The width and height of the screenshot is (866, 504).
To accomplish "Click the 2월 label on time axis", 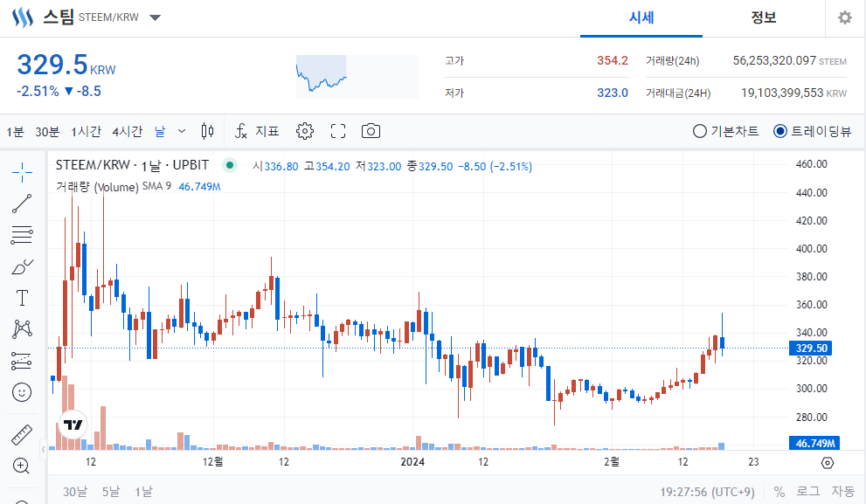I will [612, 461].
